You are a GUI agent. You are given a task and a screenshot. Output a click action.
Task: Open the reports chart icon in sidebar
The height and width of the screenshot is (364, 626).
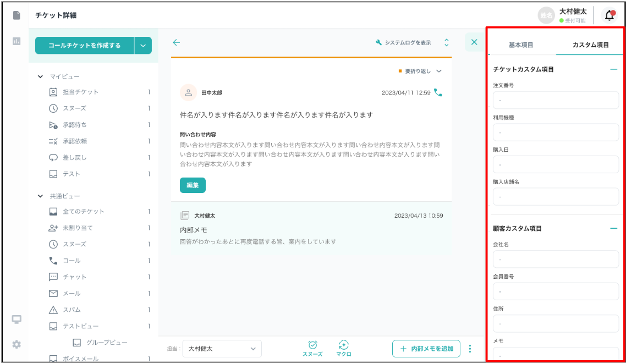pos(17,41)
